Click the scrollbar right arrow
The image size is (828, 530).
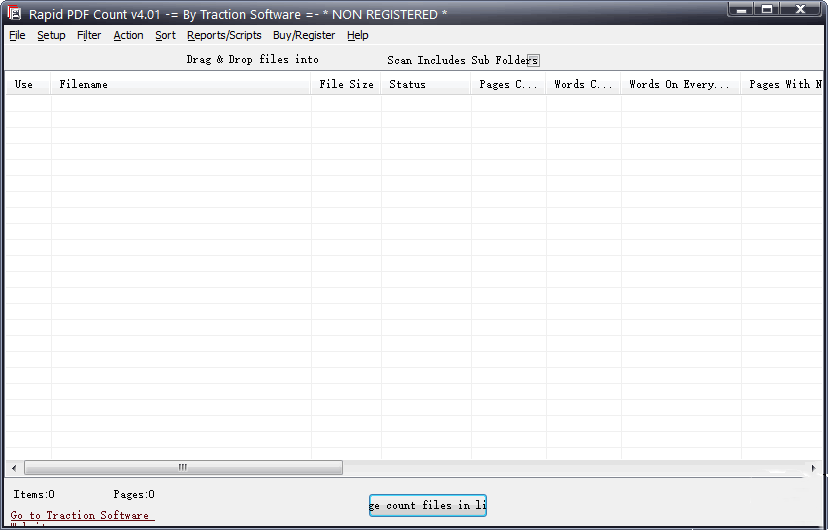point(813,468)
